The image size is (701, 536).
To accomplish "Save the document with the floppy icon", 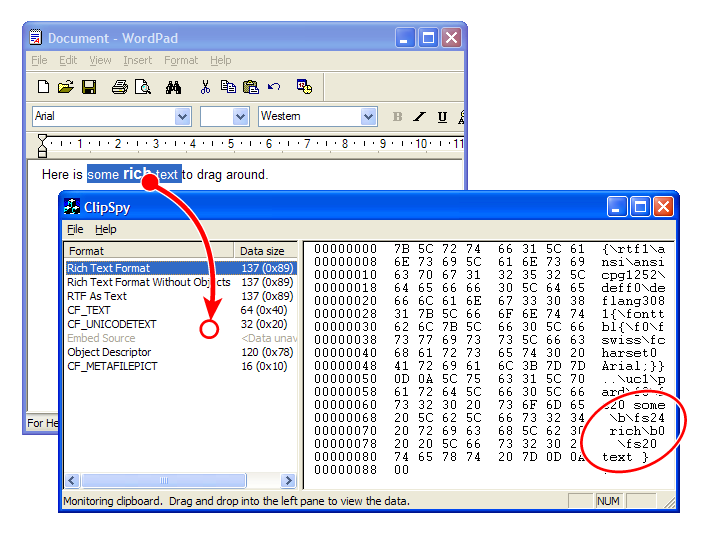I will point(88,87).
